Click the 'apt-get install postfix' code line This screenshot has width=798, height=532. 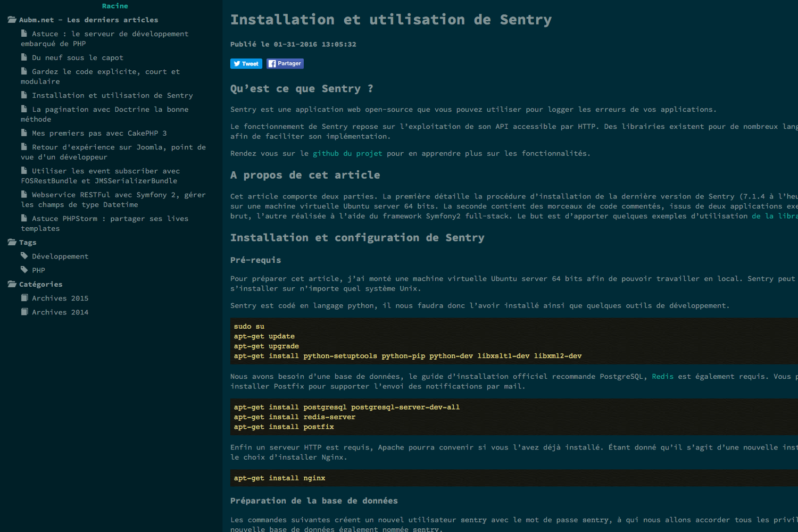pyautogui.click(x=284, y=427)
